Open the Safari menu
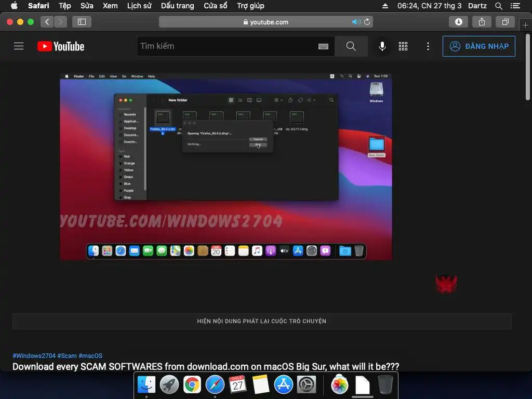532x399 pixels. coord(38,6)
